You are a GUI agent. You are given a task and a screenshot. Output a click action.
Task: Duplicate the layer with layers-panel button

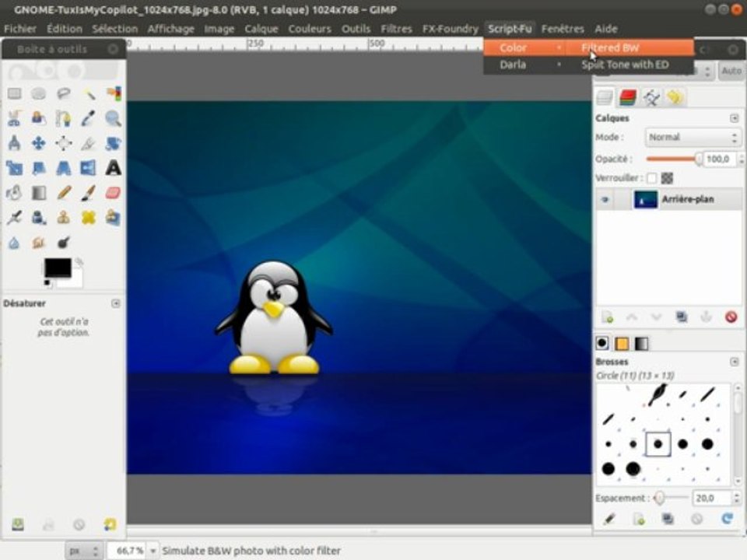click(682, 317)
